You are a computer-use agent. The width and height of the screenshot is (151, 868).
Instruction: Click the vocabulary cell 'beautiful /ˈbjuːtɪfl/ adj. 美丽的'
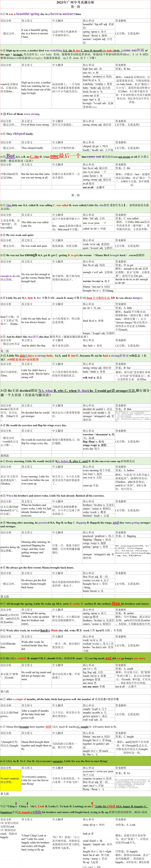click(x=99, y=26)
